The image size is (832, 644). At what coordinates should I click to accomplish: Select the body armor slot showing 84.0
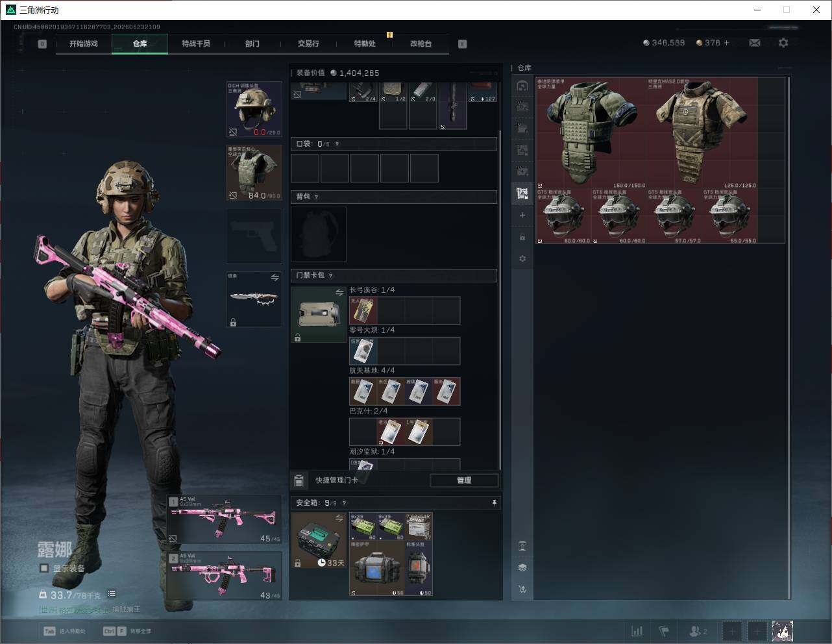click(254, 173)
